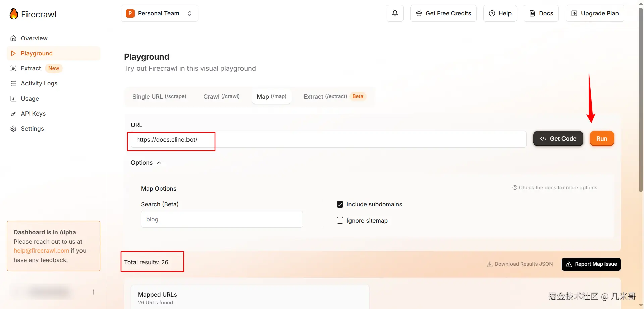Enable the Ignore sitemap checkbox
The height and width of the screenshot is (309, 644).
[340, 221]
